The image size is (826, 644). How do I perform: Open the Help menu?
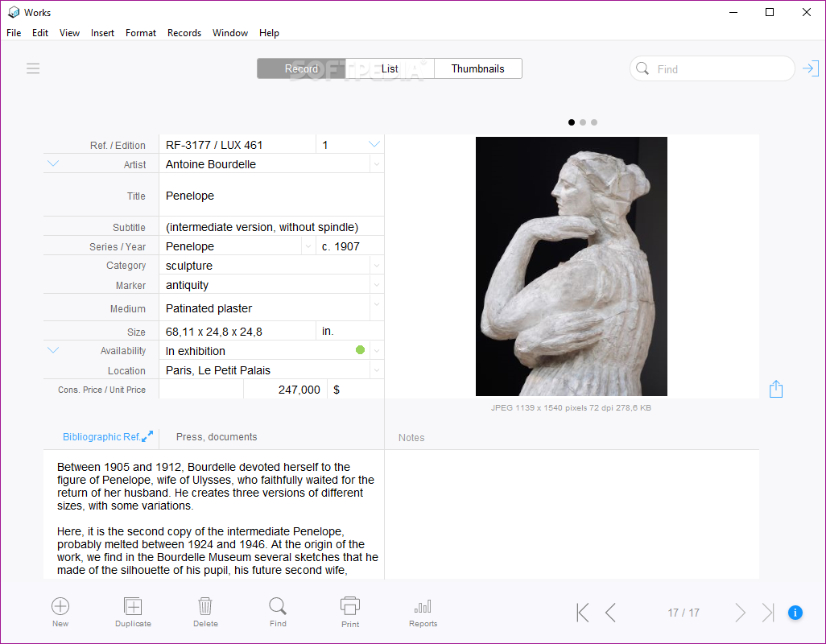pyautogui.click(x=269, y=33)
